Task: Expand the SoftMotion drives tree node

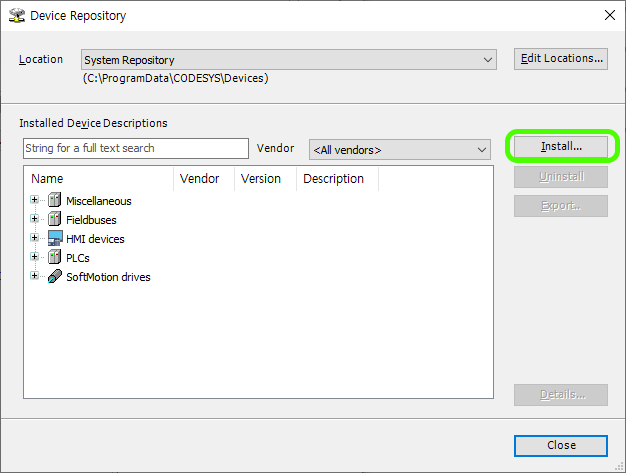Action: coord(35,276)
